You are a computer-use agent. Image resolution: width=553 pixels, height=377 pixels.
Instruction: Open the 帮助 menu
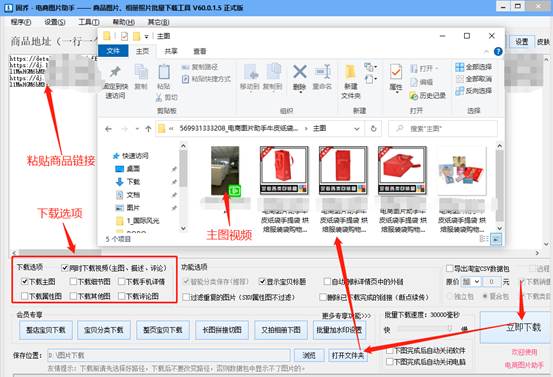pyautogui.click(x=123, y=22)
